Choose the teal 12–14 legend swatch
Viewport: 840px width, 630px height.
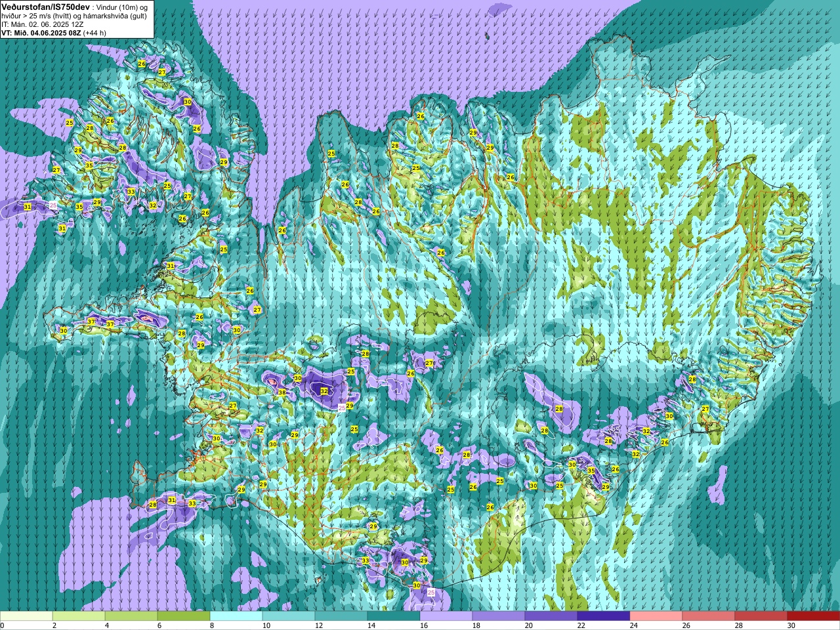coord(341,616)
